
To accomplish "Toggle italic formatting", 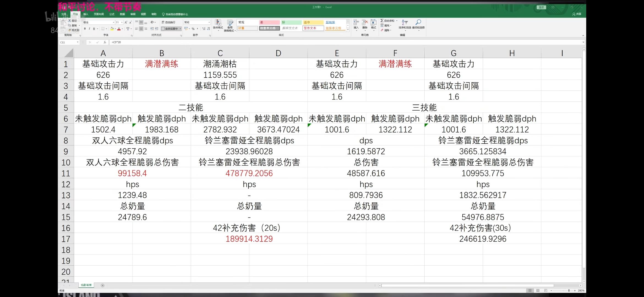I will tap(89, 29).
